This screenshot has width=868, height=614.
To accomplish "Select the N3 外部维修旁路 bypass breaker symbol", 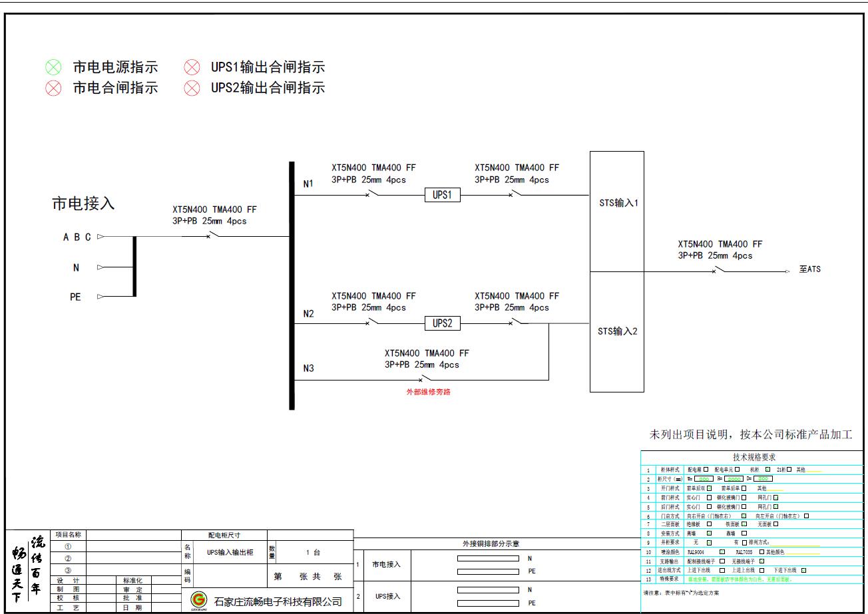I will [x=425, y=379].
